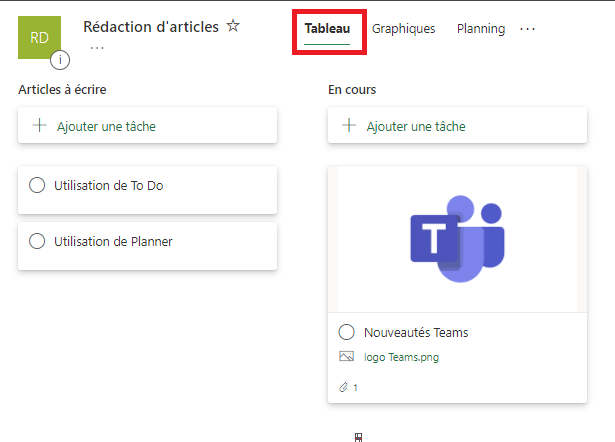Image resolution: width=615 pixels, height=442 pixels.
Task: Open the RD plan avatar tile
Action: (39, 37)
